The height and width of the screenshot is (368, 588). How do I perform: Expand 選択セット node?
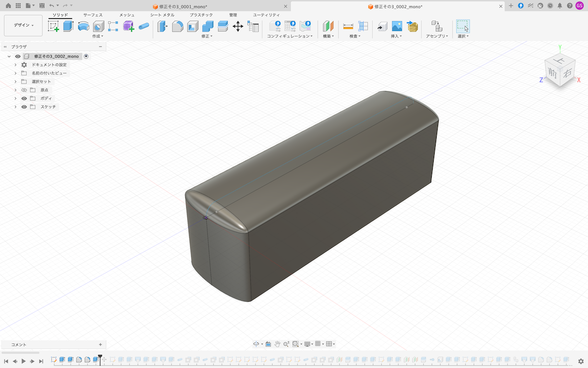coord(15,81)
